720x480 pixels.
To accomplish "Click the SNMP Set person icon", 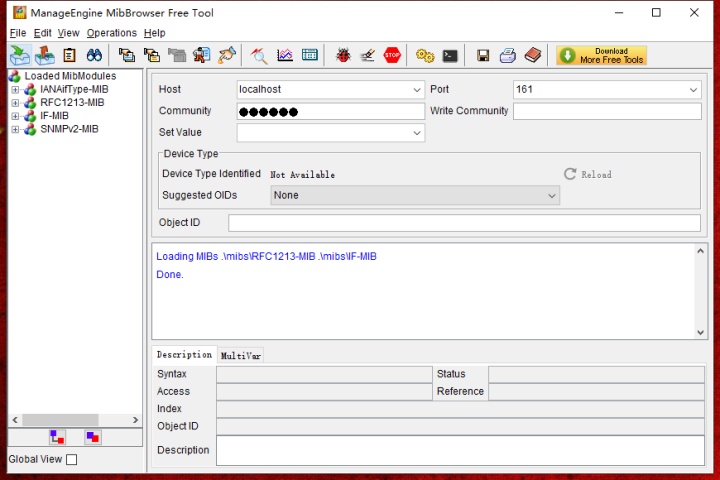I will [x=202, y=56].
